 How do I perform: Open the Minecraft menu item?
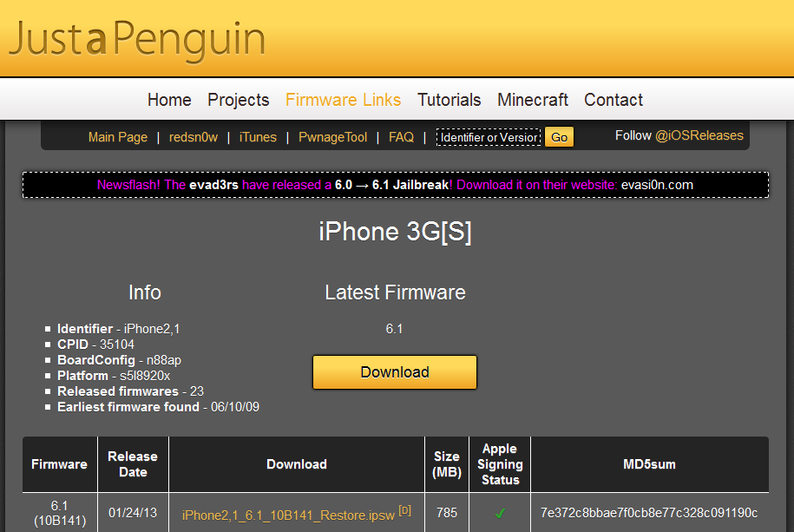pos(532,100)
